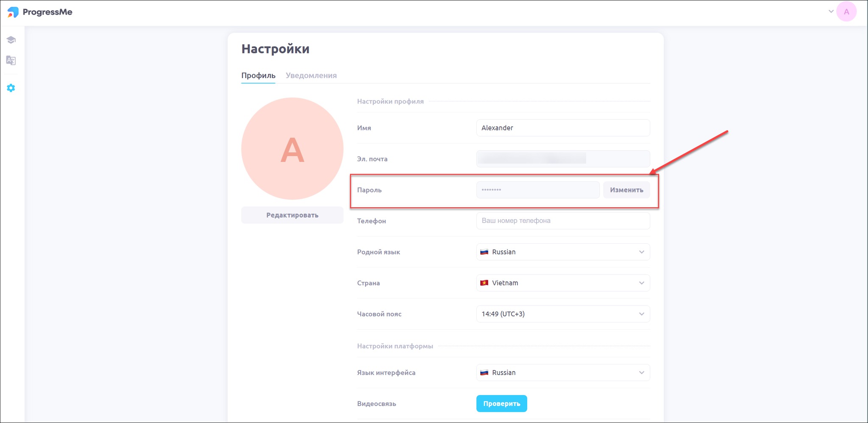Screen dimensions: 868x423
Task: Open the Язык интерфейса dropdown
Action: pos(563,373)
